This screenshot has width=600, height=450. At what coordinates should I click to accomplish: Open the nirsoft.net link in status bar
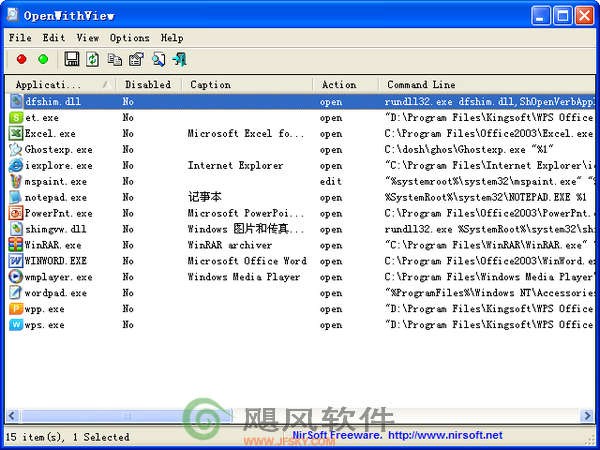[445, 435]
